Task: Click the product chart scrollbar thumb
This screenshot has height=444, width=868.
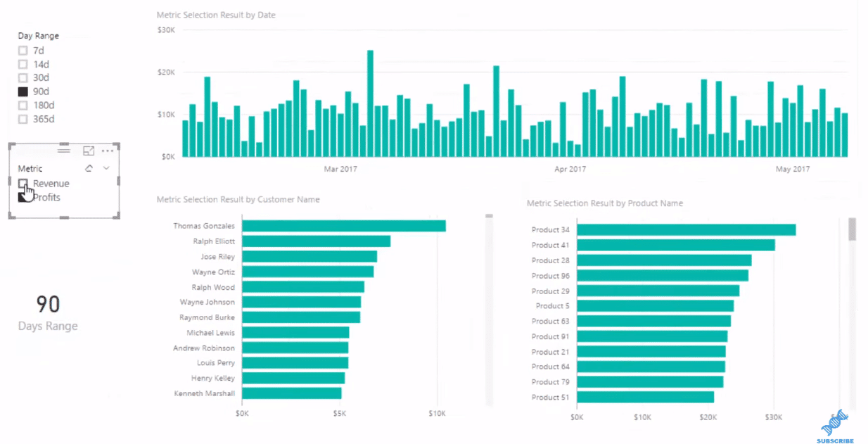Action: pyautogui.click(x=853, y=229)
